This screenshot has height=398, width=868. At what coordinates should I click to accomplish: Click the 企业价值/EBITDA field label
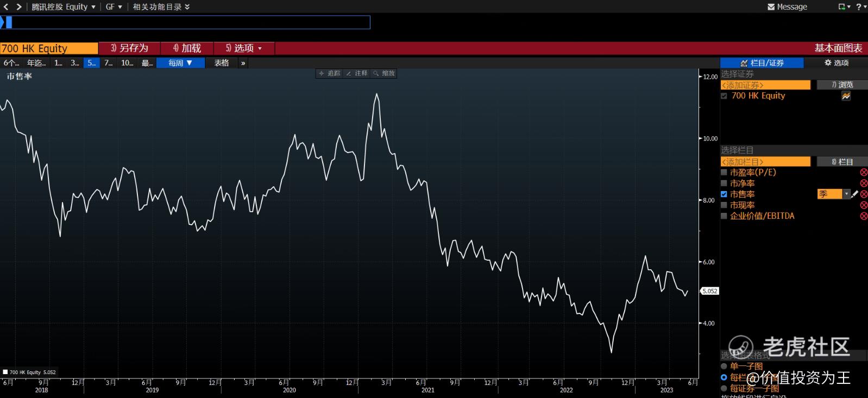pos(762,216)
